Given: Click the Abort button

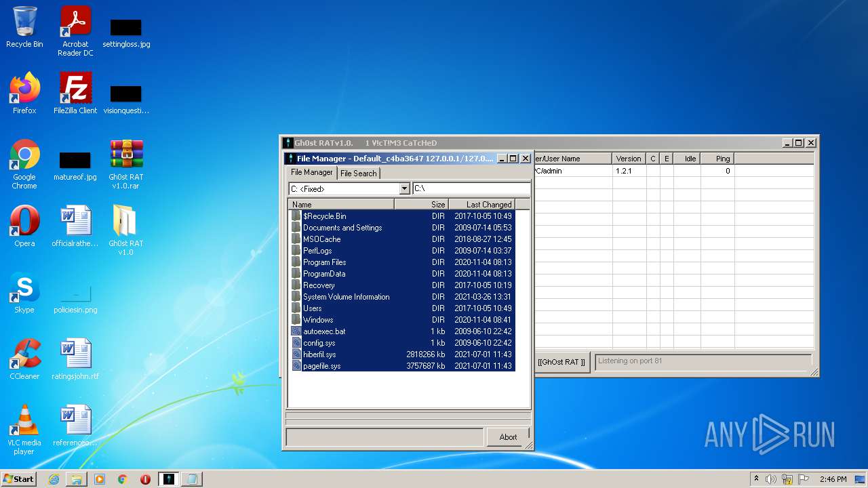Looking at the screenshot, I should pyautogui.click(x=508, y=437).
